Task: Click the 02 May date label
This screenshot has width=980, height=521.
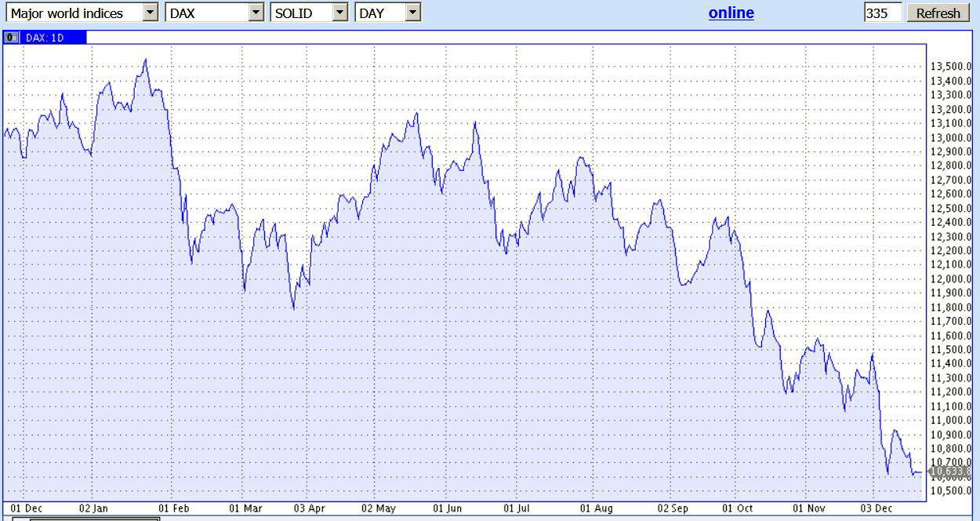Action: pyautogui.click(x=379, y=508)
